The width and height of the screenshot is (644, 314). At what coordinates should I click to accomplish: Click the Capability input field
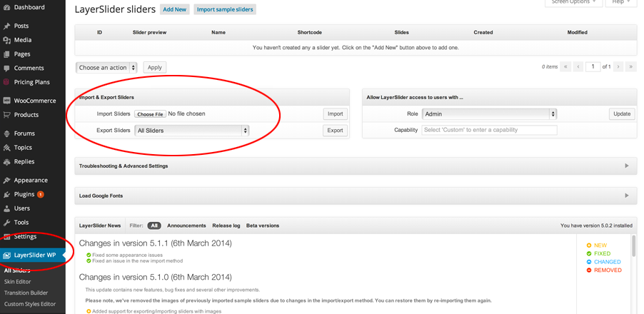(x=490, y=130)
